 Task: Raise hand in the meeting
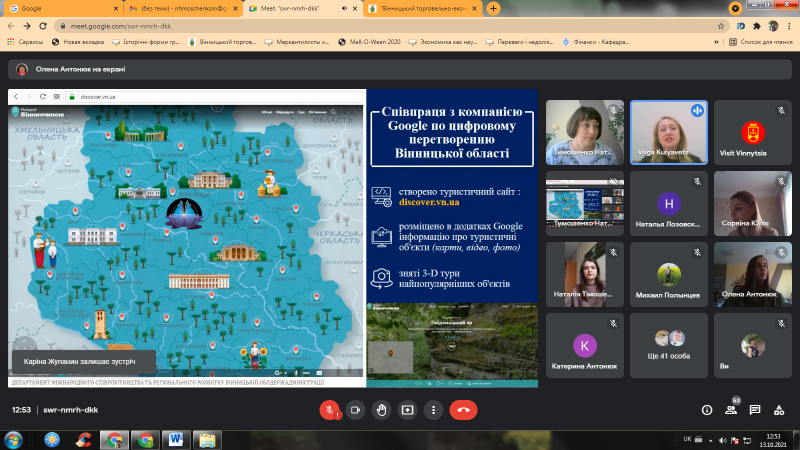(x=382, y=410)
